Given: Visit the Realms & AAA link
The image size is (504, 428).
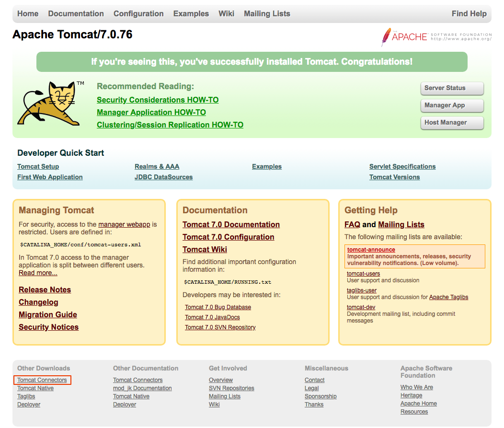Looking at the screenshot, I should [157, 167].
